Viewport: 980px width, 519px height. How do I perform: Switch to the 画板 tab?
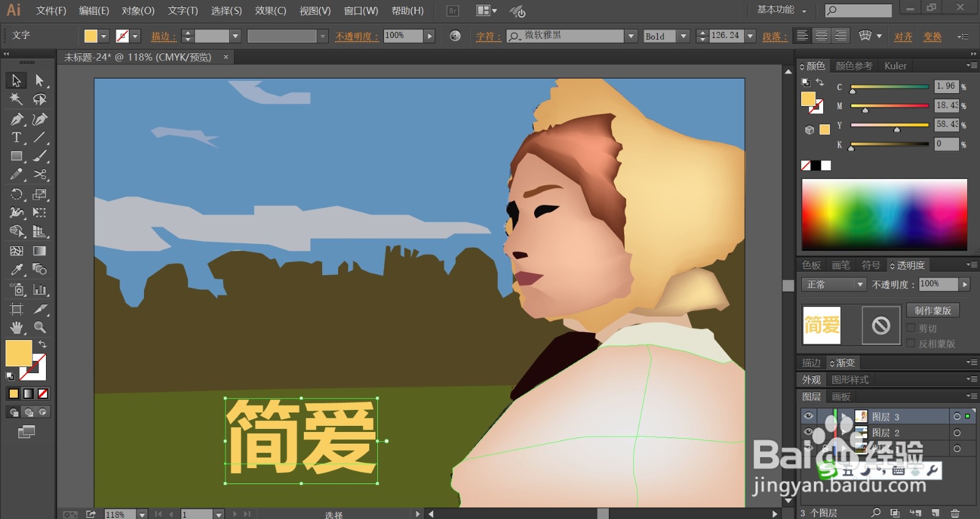(841, 396)
